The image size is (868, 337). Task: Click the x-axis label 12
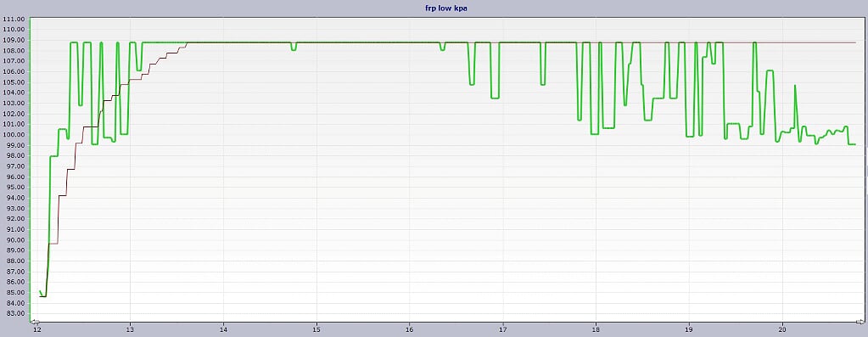[x=36, y=329]
